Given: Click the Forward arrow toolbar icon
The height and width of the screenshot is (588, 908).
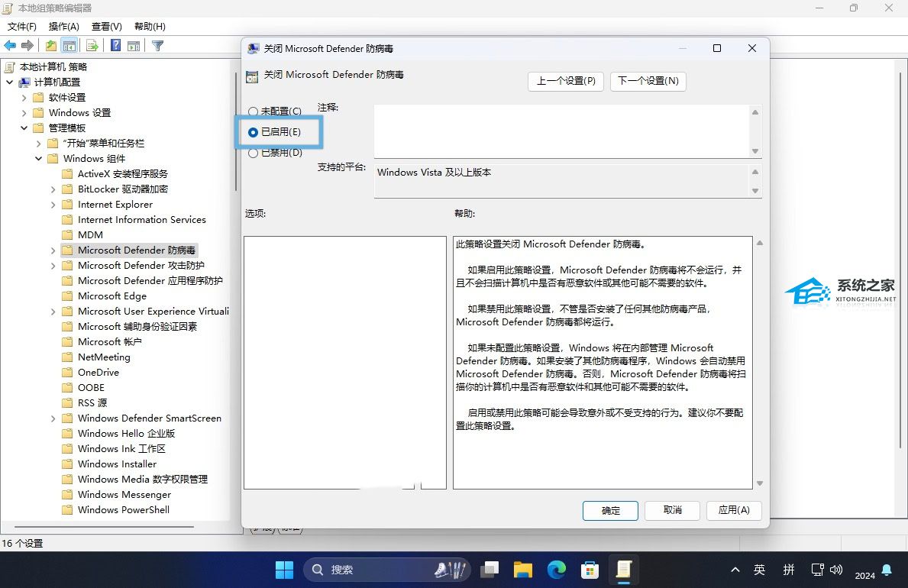Looking at the screenshot, I should (27, 45).
